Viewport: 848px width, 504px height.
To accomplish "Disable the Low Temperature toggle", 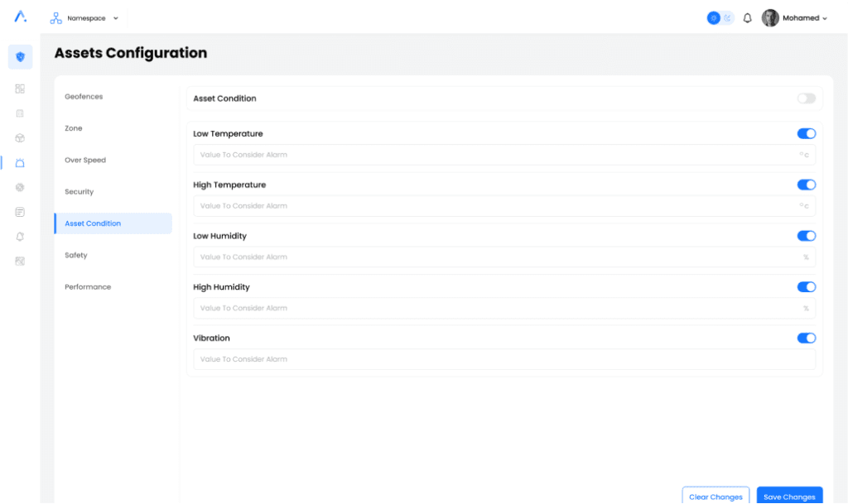I will pyautogui.click(x=806, y=133).
